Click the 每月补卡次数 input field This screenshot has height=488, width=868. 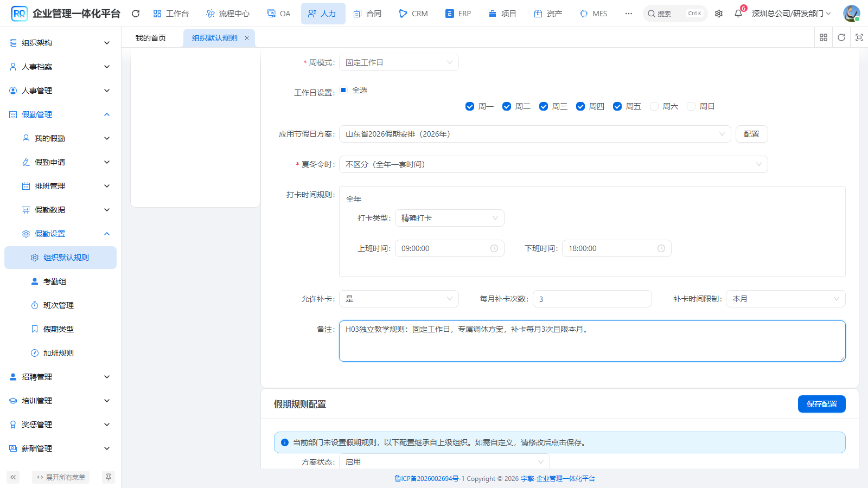[592, 299]
